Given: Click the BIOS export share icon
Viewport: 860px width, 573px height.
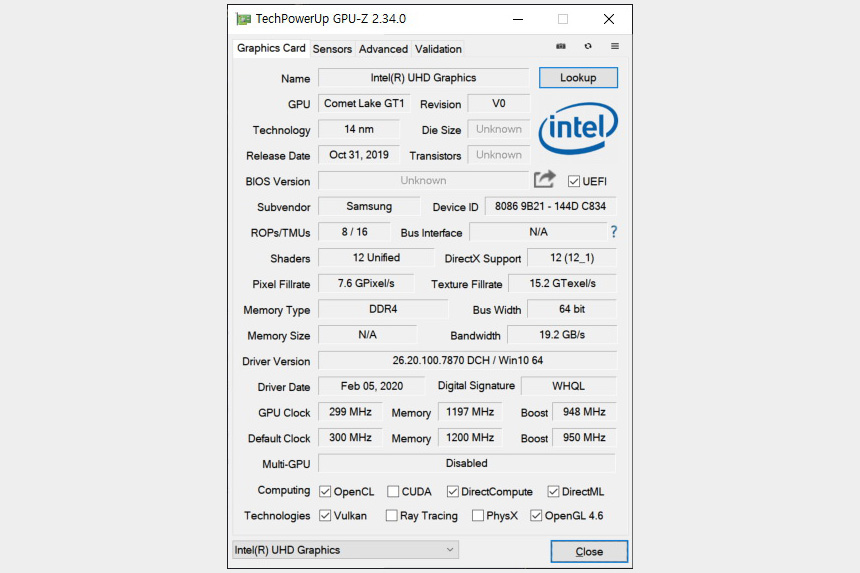Looking at the screenshot, I should 545,179.
